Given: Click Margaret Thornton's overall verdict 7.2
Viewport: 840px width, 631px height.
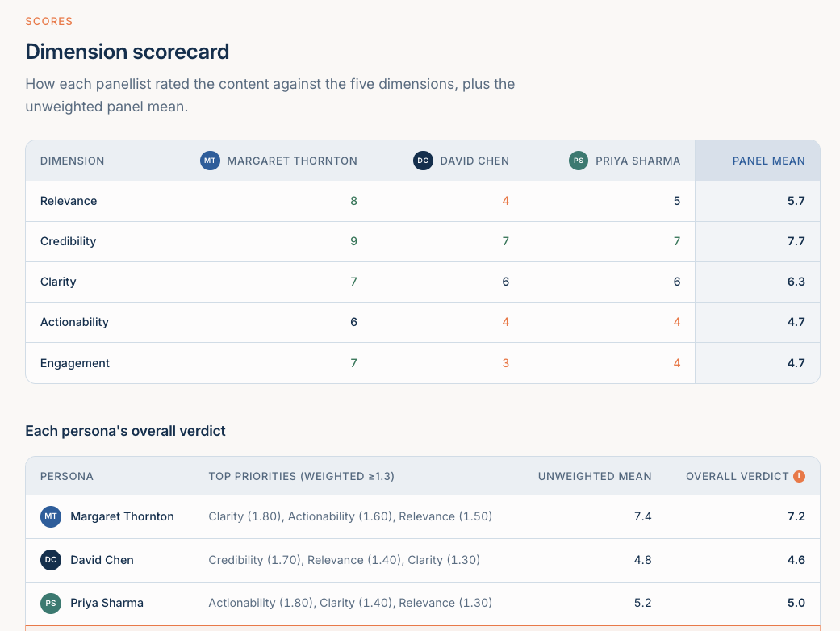Looking at the screenshot, I should click(x=796, y=516).
